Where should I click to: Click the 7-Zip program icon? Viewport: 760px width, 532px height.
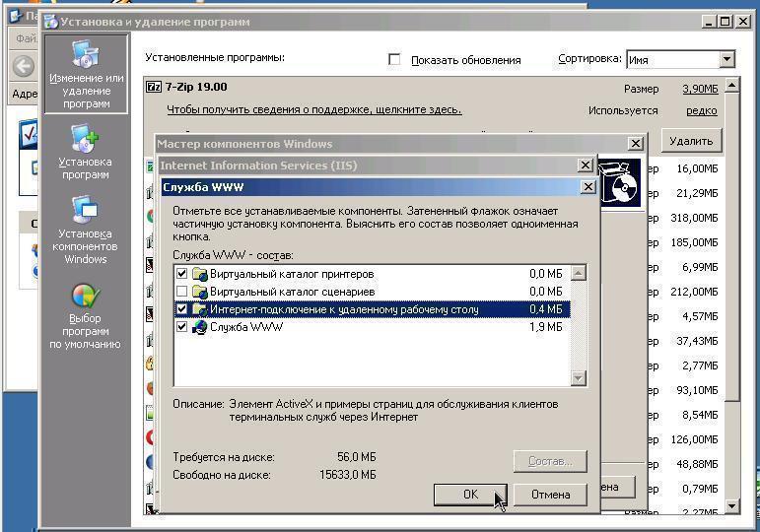click(154, 87)
